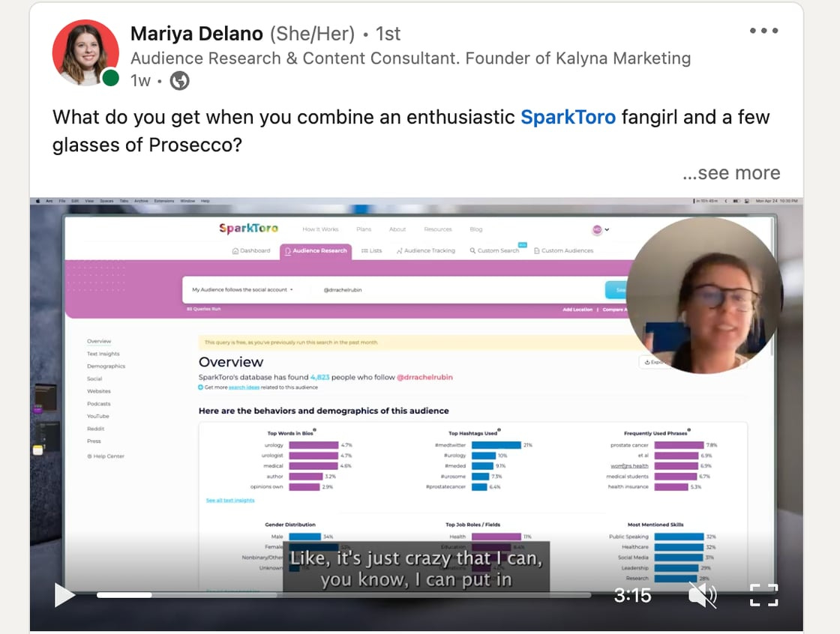The height and width of the screenshot is (634, 840).
Task: Open the Help menu in the recorded menu bar
Action: point(205,201)
